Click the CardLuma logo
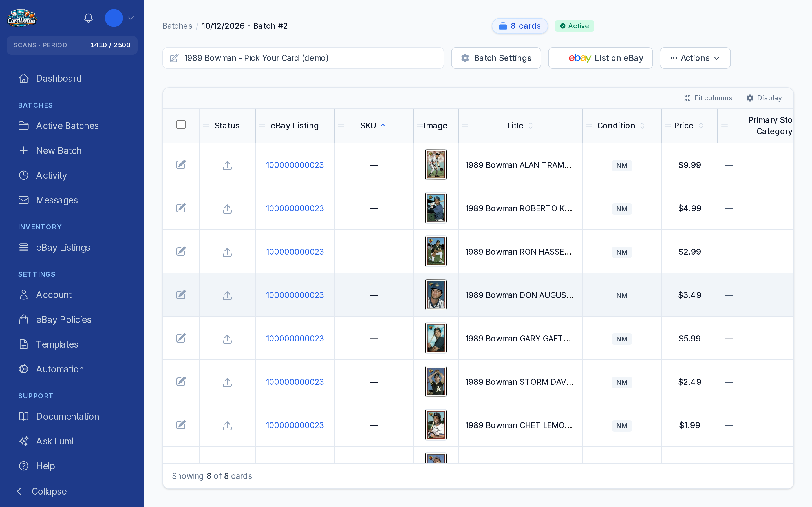Screen dimensions: 812x507 tap(22, 18)
